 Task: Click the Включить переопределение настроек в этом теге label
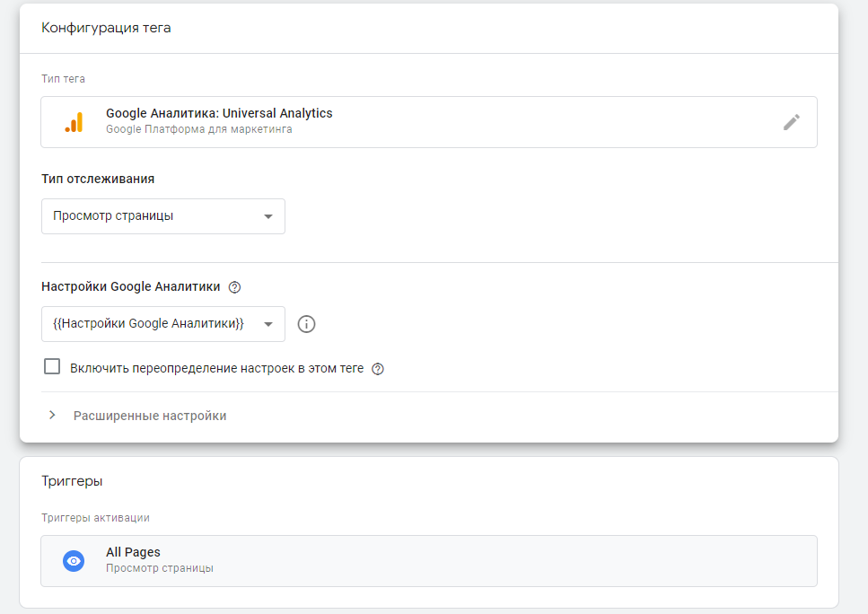pos(216,368)
